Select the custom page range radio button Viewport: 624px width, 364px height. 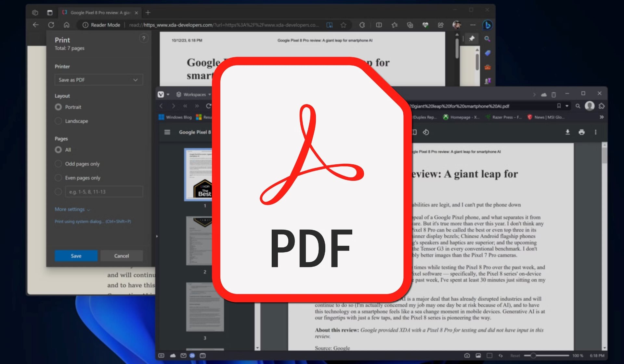(x=58, y=192)
